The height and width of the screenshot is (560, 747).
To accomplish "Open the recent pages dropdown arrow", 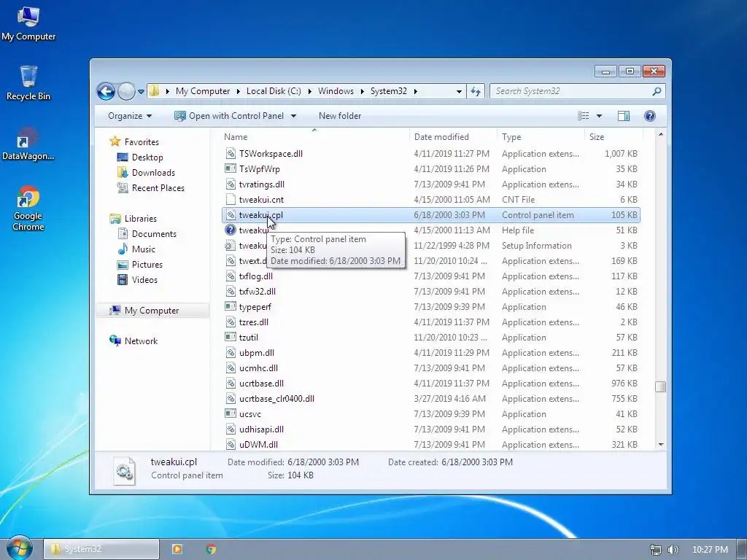I will coord(141,91).
